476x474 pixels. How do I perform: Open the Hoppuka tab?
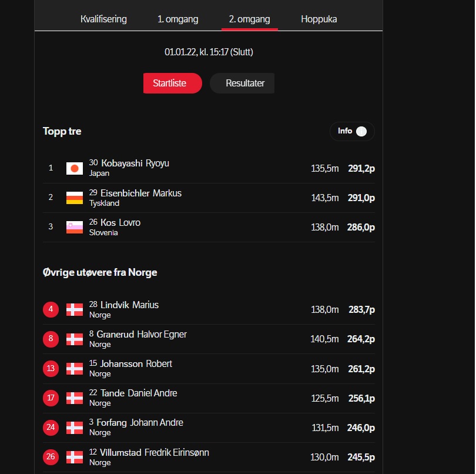(319, 19)
